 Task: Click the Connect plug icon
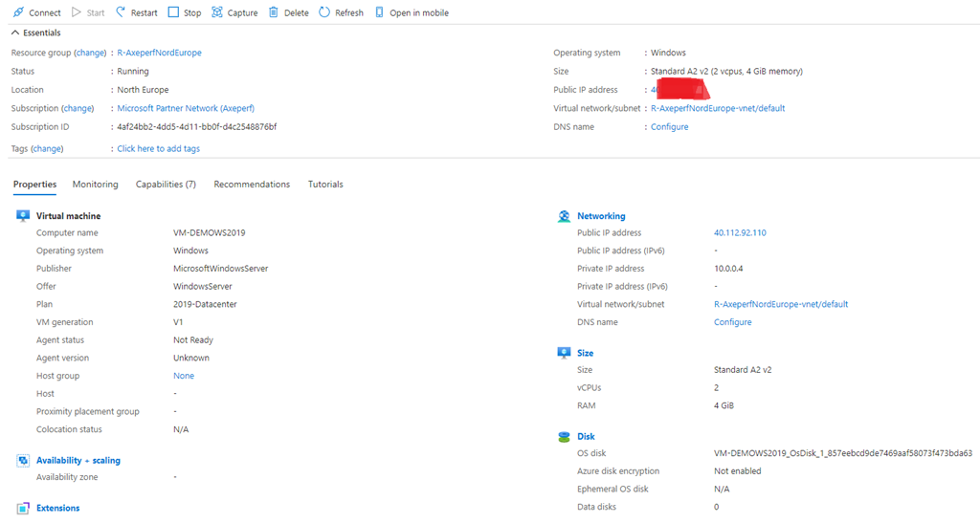click(x=18, y=12)
